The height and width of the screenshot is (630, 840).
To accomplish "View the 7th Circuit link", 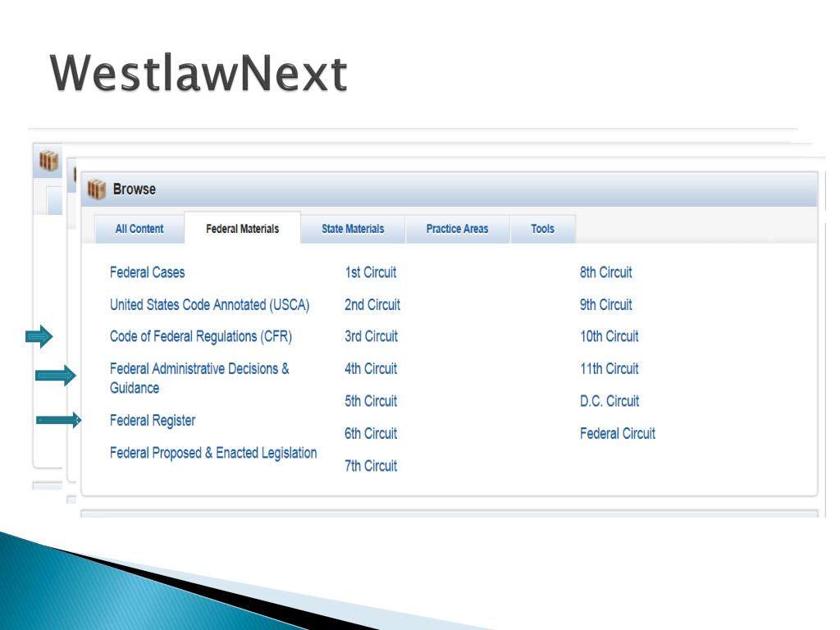I will click(371, 466).
